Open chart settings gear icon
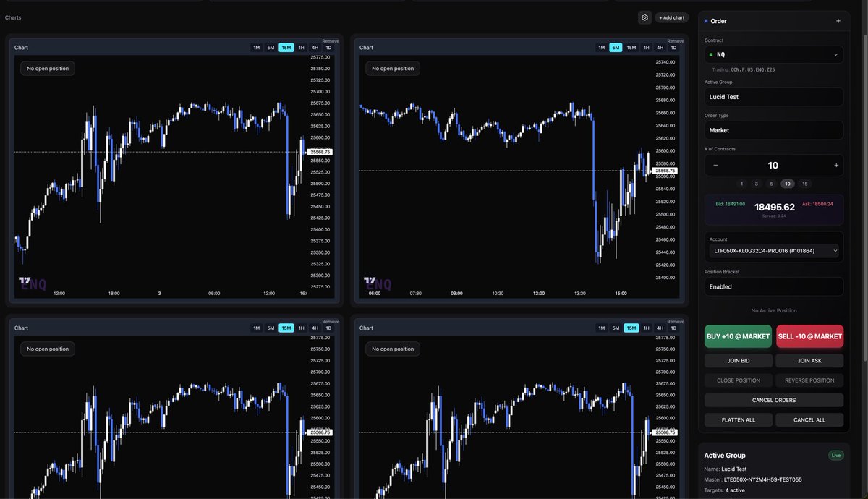This screenshot has height=499, width=868. pos(644,17)
